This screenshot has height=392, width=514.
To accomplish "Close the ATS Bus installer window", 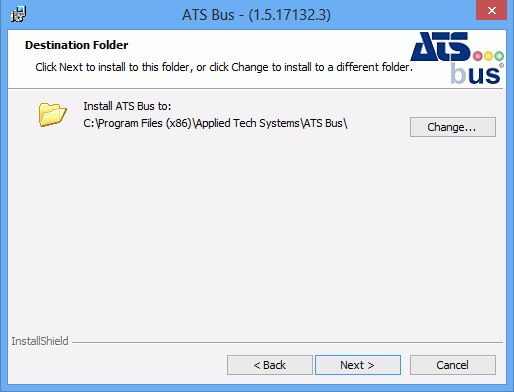I will tap(491, 10).
